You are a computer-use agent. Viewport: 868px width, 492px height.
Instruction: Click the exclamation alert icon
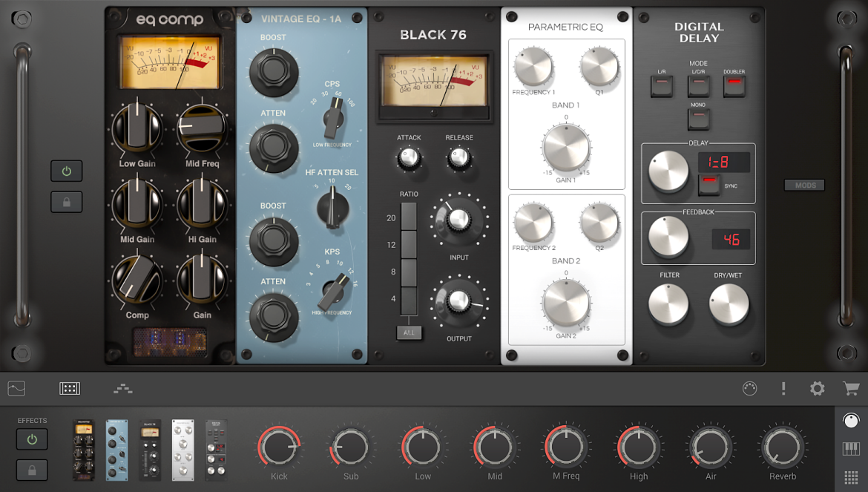tap(783, 389)
